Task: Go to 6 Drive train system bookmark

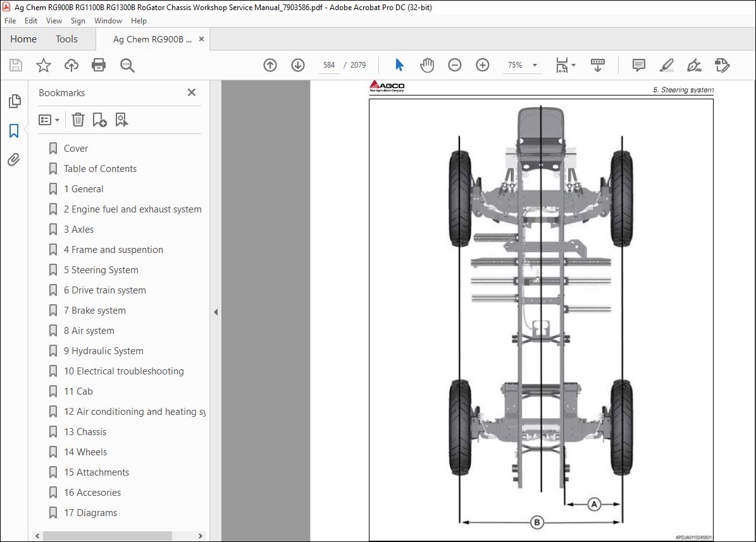Action: [104, 290]
